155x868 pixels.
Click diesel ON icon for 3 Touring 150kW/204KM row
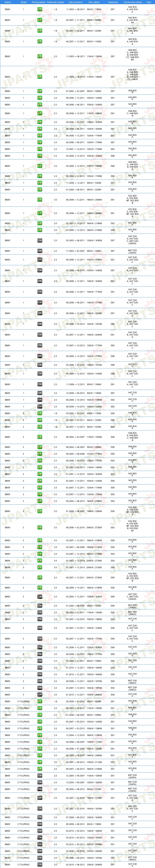coord(40,864)
